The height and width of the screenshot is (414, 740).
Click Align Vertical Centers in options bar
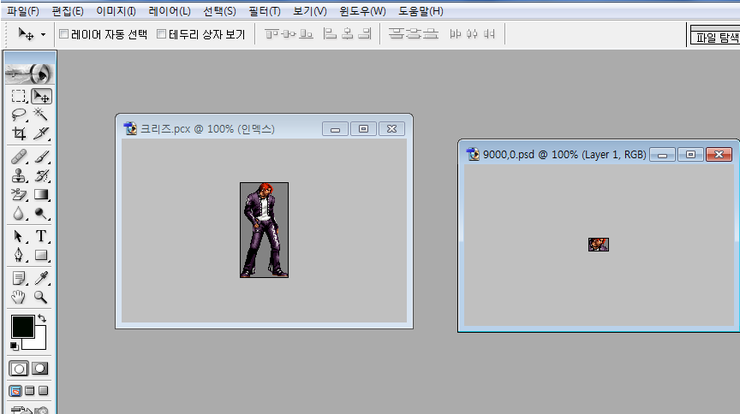(289, 34)
